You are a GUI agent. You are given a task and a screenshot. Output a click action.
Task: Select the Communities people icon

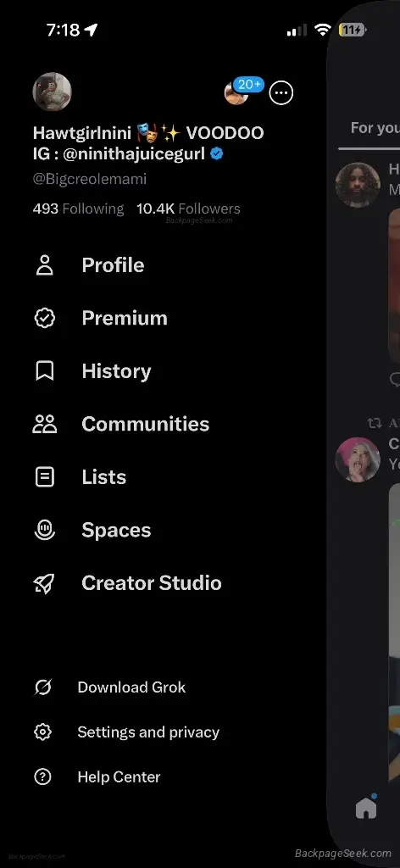tap(44, 424)
